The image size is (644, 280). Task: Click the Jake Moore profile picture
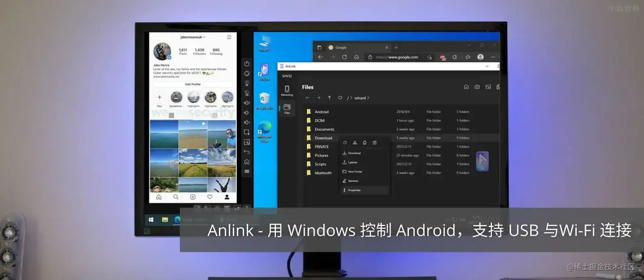tap(162, 51)
